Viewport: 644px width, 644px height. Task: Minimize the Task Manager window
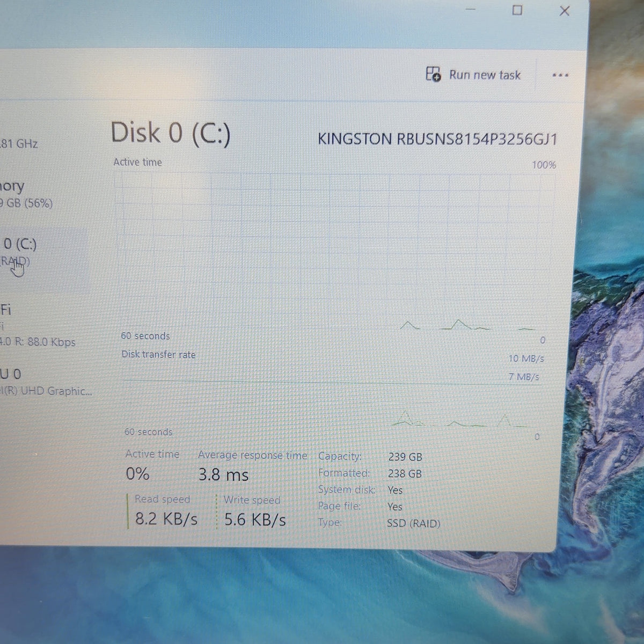point(471,10)
